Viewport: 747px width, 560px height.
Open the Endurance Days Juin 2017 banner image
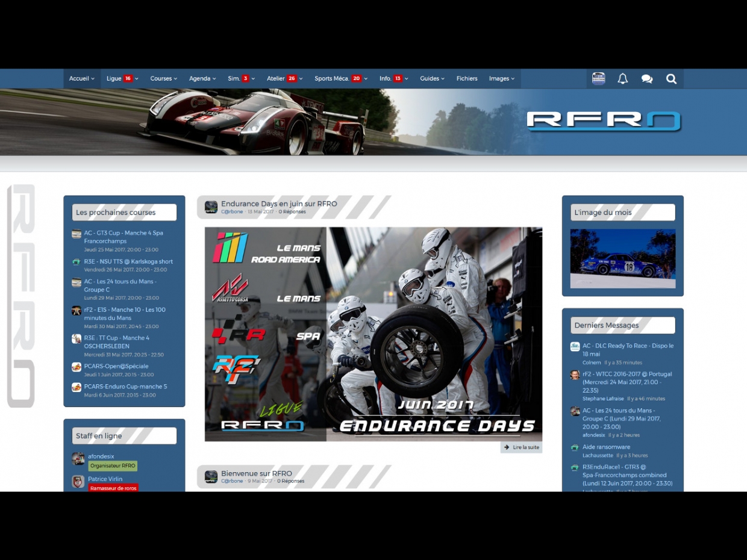coord(373,334)
